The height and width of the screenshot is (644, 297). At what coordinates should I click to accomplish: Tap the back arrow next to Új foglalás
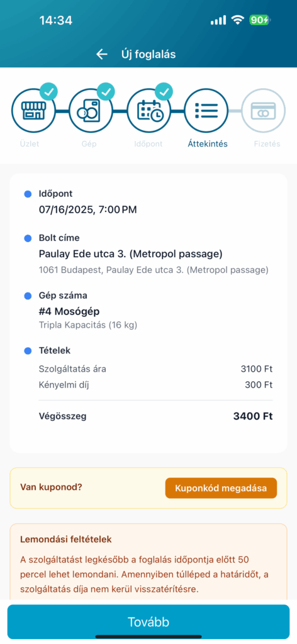(x=101, y=54)
